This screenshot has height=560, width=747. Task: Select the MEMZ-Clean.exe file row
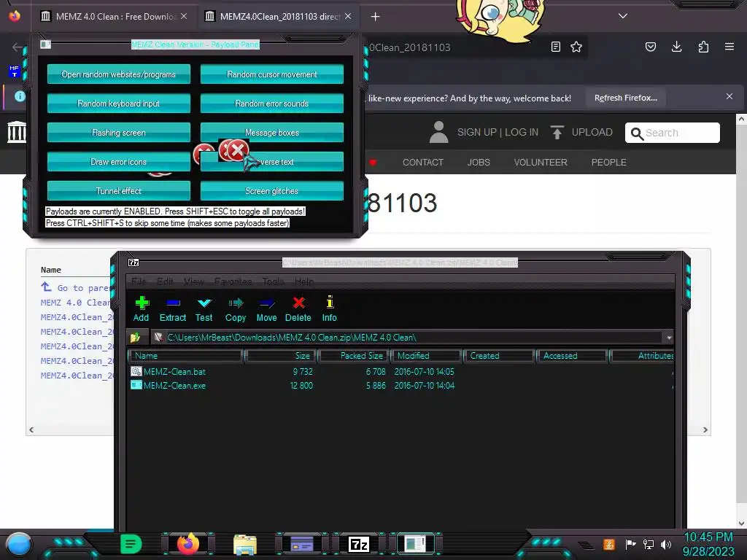pyautogui.click(x=400, y=386)
